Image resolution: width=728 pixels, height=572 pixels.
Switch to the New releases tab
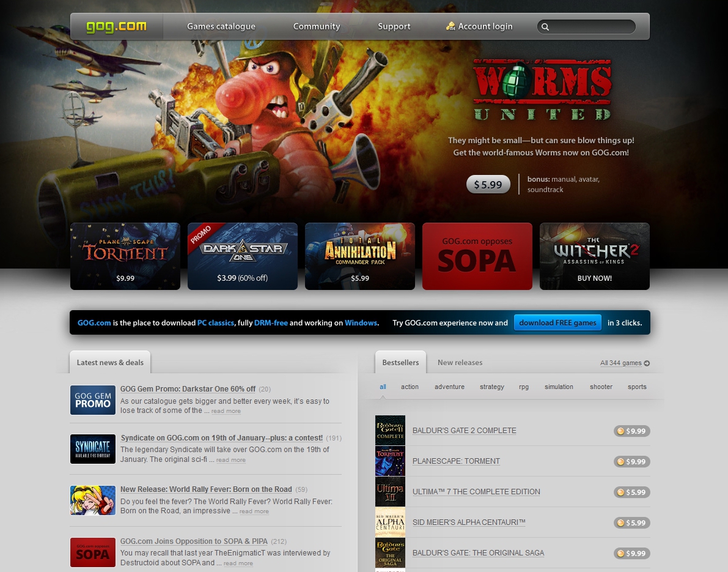(460, 363)
